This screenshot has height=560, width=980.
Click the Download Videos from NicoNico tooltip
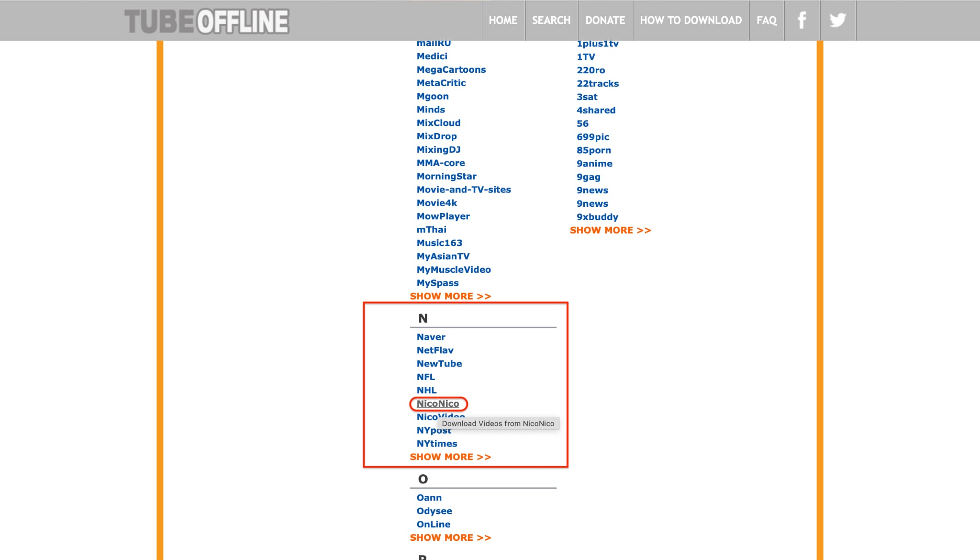[498, 424]
